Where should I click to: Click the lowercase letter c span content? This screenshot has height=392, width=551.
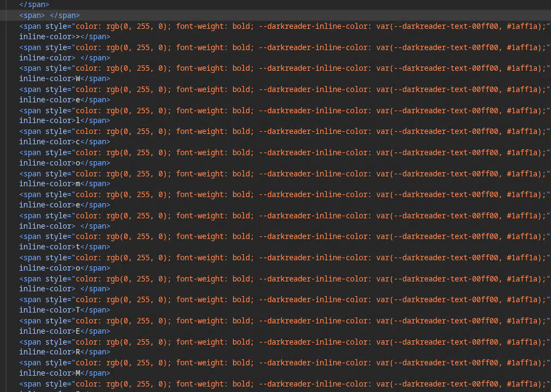click(x=78, y=142)
